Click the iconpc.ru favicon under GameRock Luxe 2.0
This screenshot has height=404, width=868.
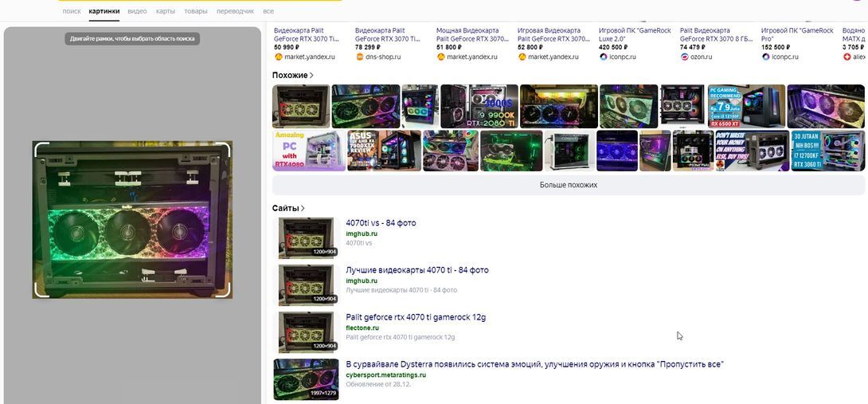[x=604, y=57]
